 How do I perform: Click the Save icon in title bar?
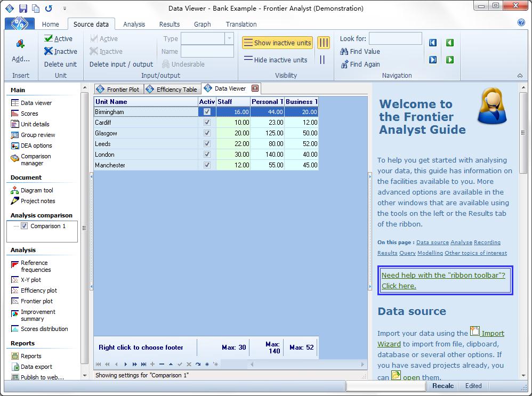tap(23, 8)
